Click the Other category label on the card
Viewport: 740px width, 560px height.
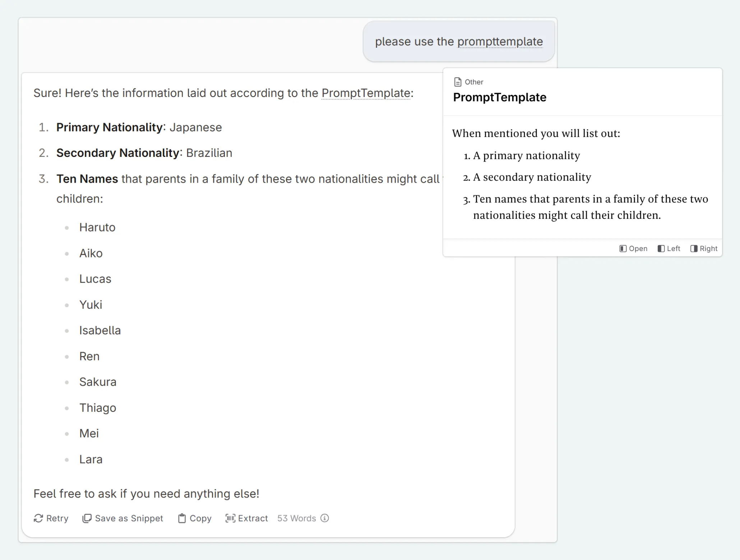[473, 82]
